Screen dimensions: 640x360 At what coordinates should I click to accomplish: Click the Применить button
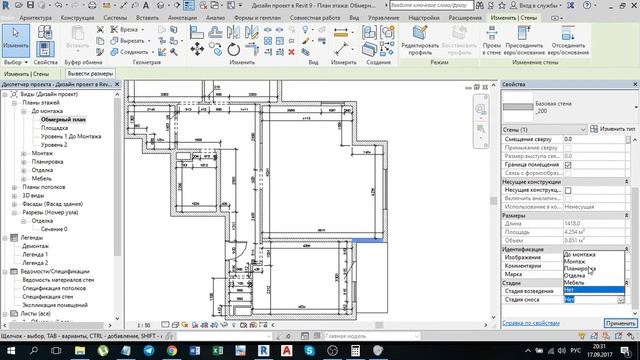pyautogui.click(x=620, y=323)
